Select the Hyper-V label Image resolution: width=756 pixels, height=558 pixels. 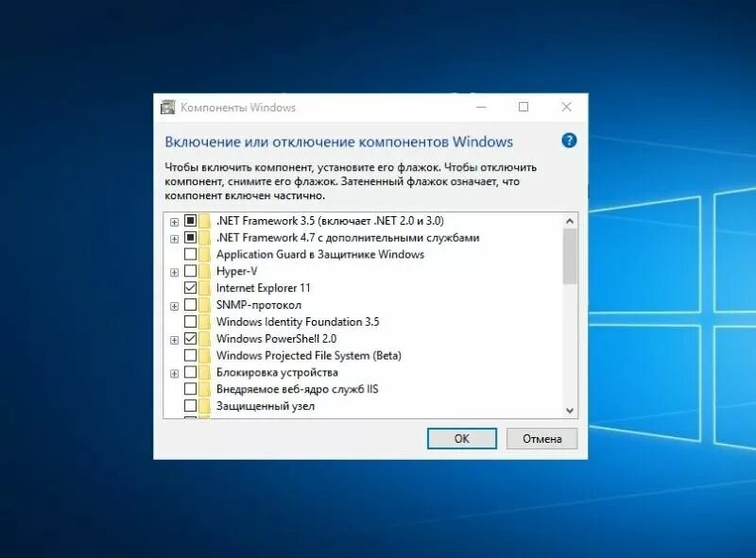[x=237, y=271]
